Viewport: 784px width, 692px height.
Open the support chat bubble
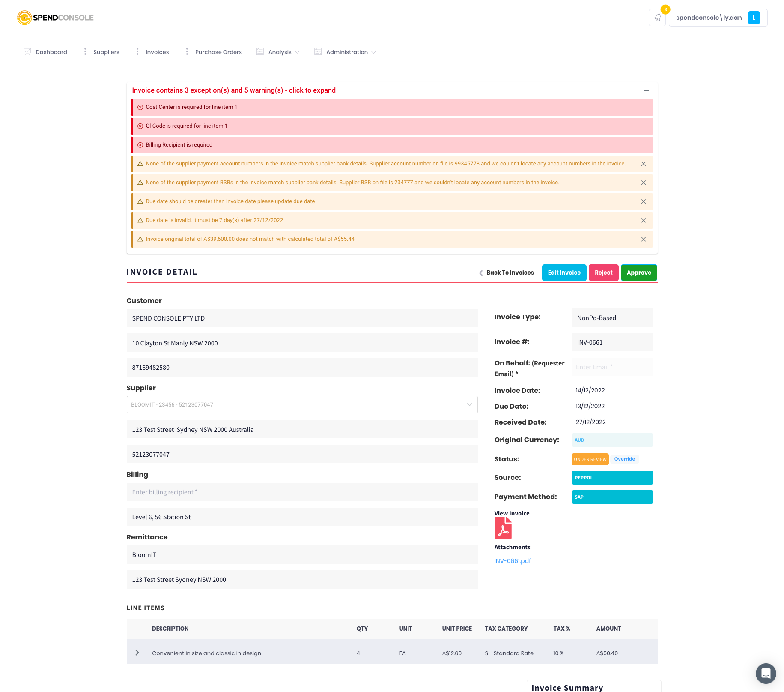(766, 674)
